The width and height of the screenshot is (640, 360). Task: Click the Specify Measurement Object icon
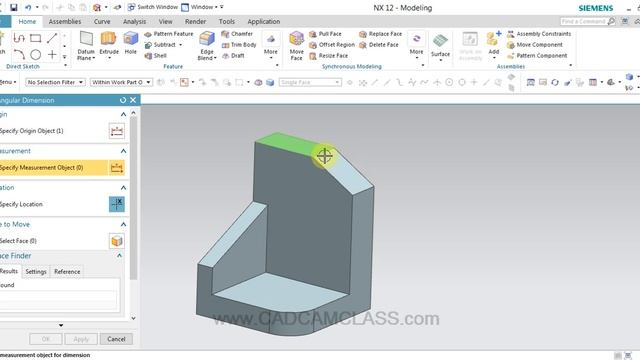tap(117, 168)
